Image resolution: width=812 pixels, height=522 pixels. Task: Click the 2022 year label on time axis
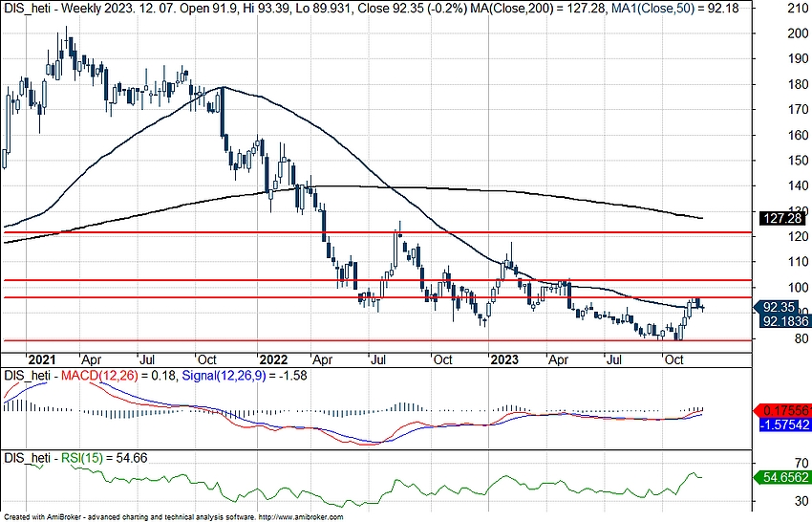coord(273,359)
